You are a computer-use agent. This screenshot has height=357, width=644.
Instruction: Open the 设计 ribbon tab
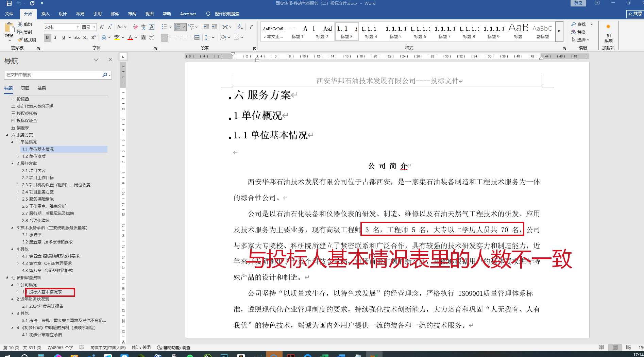click(63, 14)
